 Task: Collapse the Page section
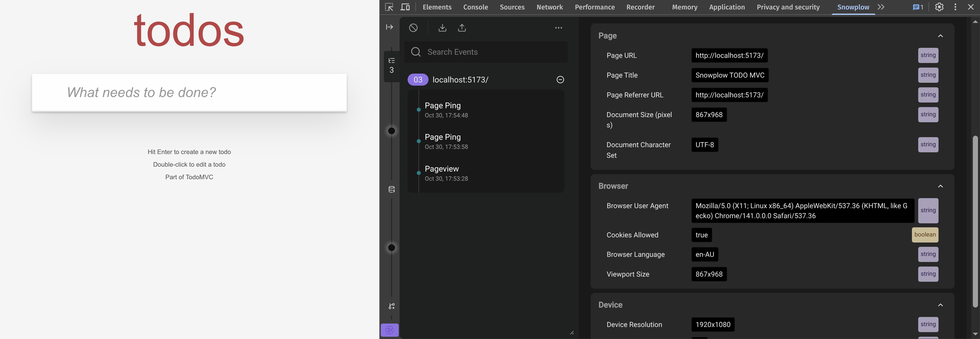pos(940,36)
